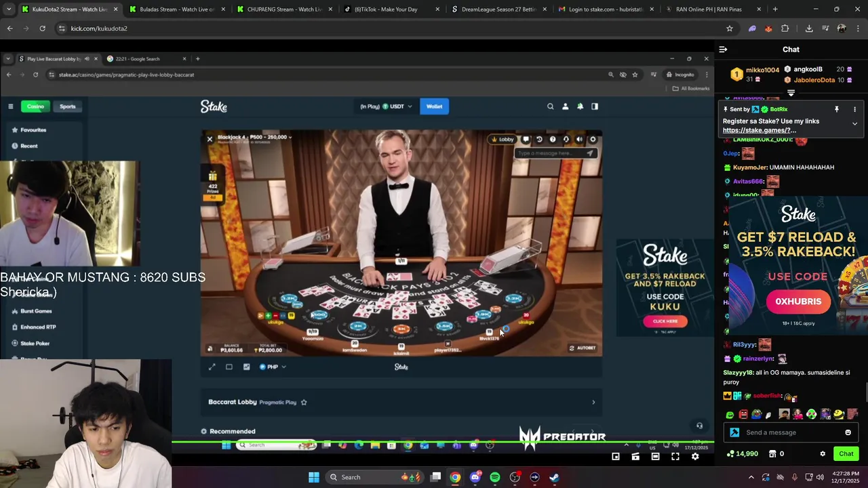Open Kick video player settings gear
Image resolution: width=868 pixels, height=488 pixels.
[695, 457]
